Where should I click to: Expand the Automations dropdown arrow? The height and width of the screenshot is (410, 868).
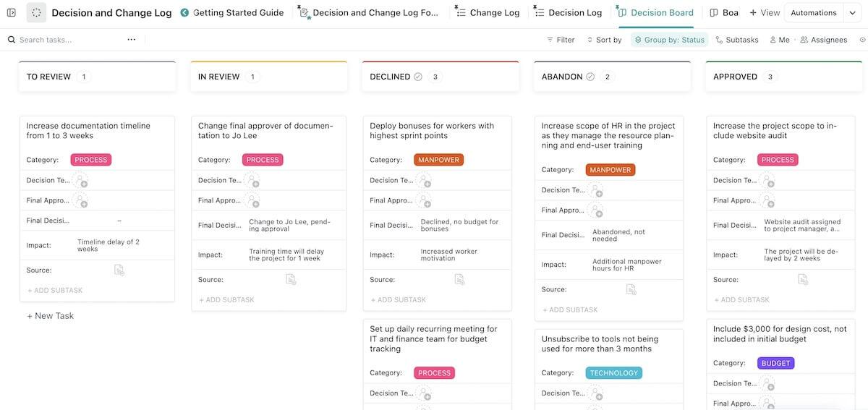pos(852,12)
